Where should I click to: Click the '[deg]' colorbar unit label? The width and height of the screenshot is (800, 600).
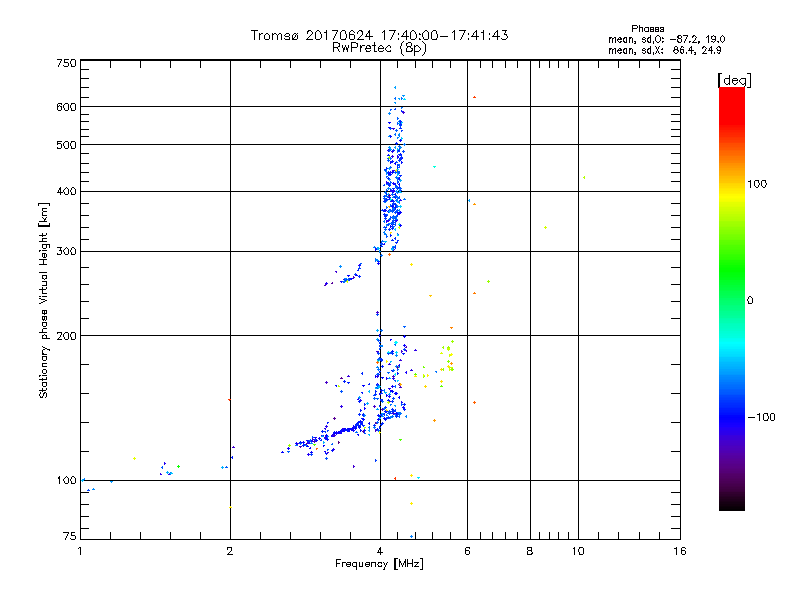click(734, 80)
